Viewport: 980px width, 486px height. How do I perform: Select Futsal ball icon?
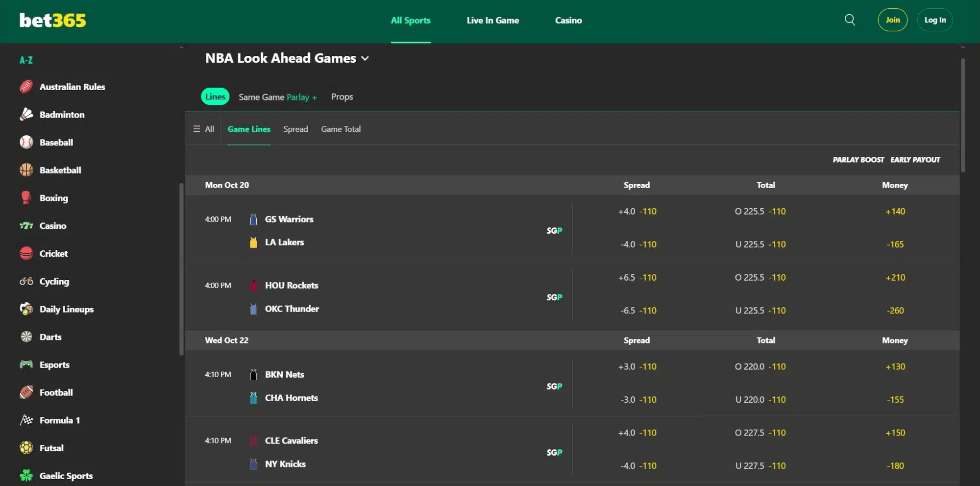click(x=26, y=448)
